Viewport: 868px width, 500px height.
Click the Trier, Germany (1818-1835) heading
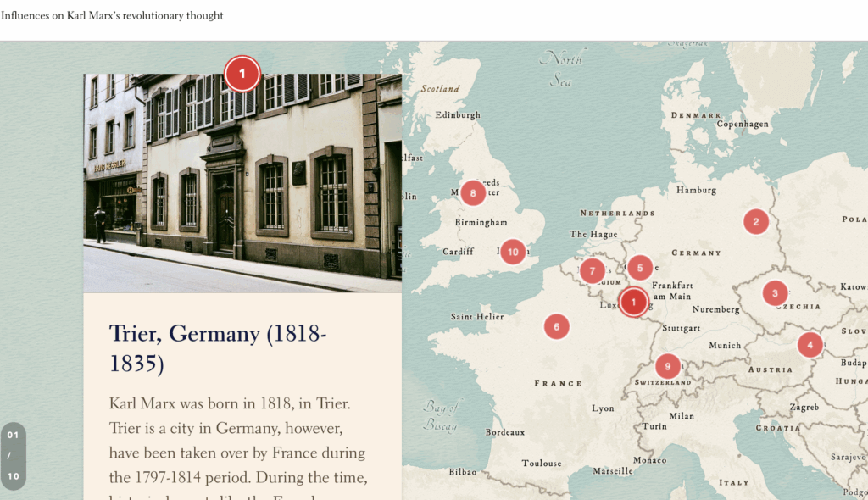pyautogui.click(x=218, y=347)
